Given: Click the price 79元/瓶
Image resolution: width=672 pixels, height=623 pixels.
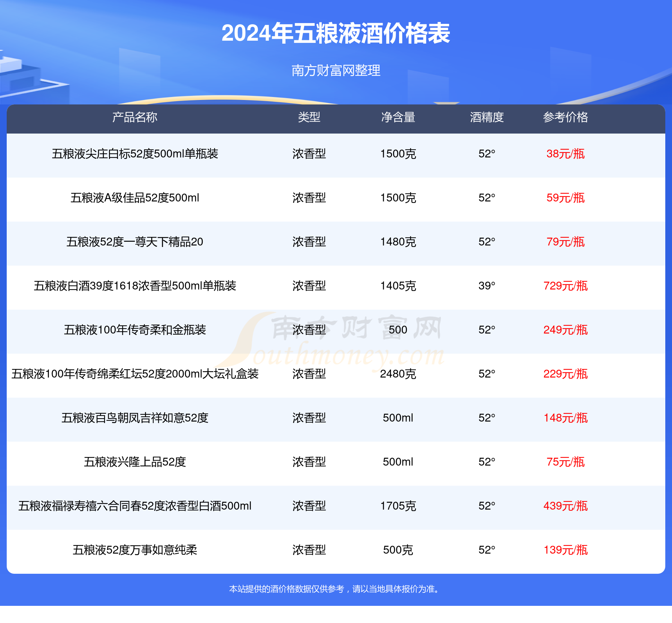Looking at the screenshot, I should [x=566, y=242].
